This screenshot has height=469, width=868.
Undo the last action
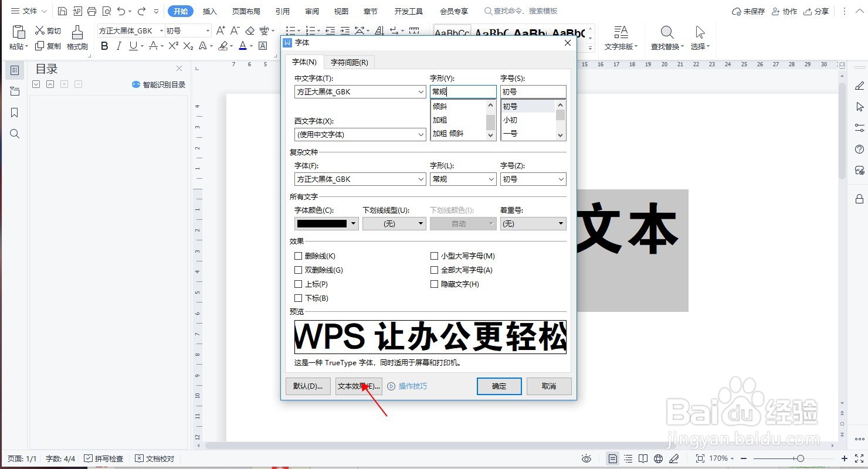121,11
